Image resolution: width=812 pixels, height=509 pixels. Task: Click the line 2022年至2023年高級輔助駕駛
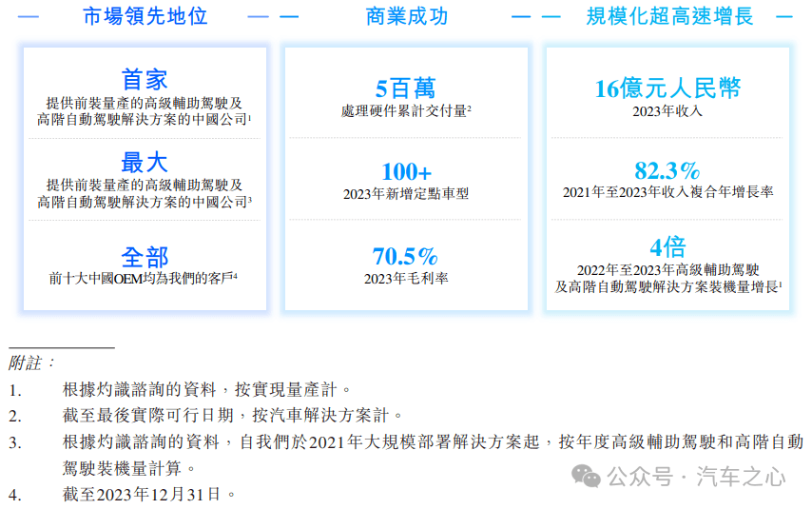(x=668, y=270)
